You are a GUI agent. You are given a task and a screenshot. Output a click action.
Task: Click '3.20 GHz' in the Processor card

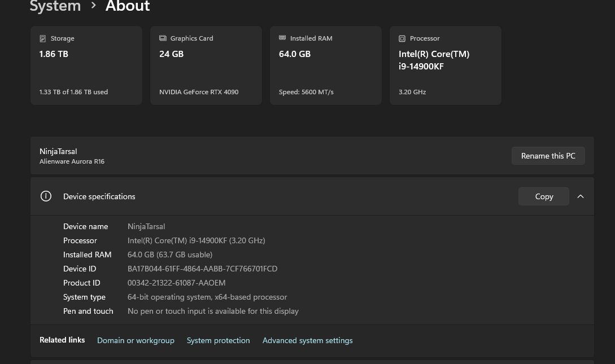412,92
